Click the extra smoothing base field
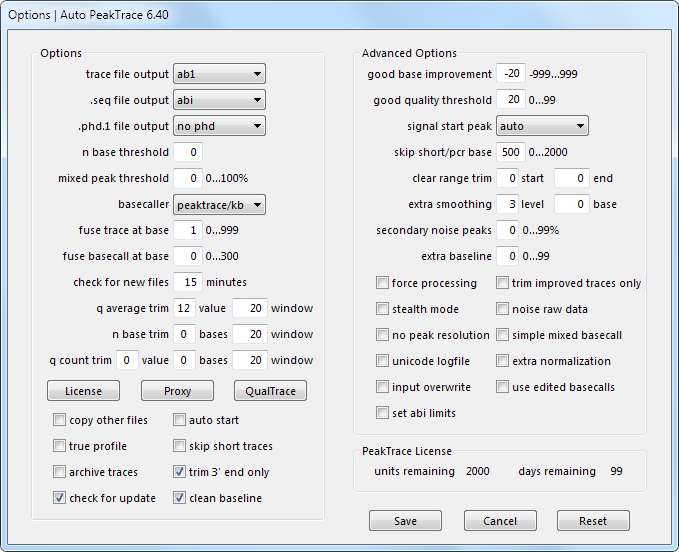The image size is (679, 552). (572, 204)
